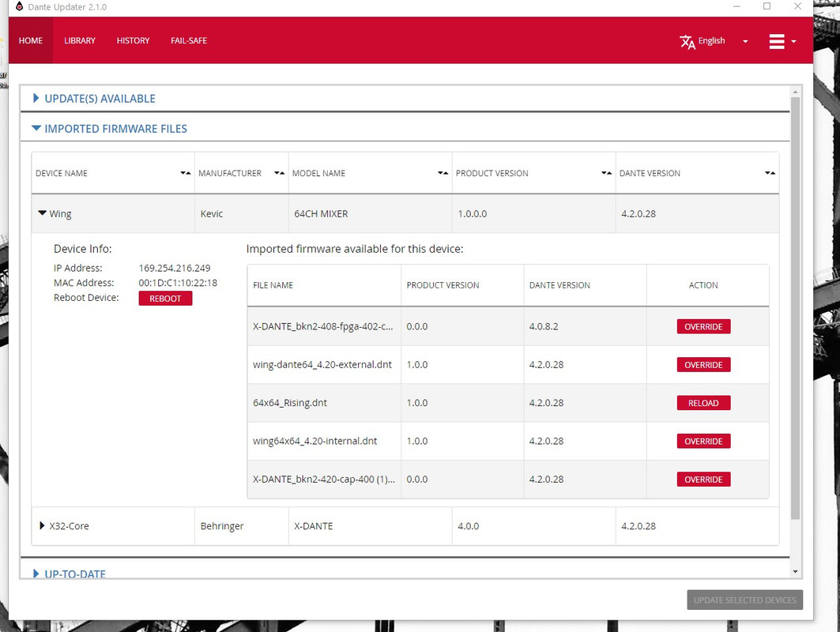The height and width of the screenshot is (632, 840).
Task: Collapse the Wing device row
Action: (x=43, y=213)
